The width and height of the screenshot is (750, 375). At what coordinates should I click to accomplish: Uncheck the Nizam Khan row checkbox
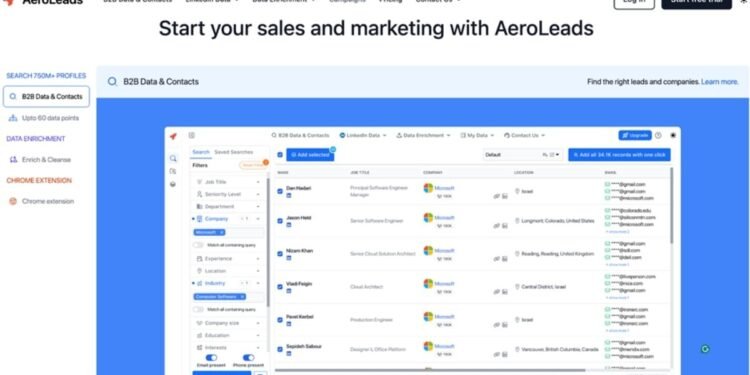[280, 254]
